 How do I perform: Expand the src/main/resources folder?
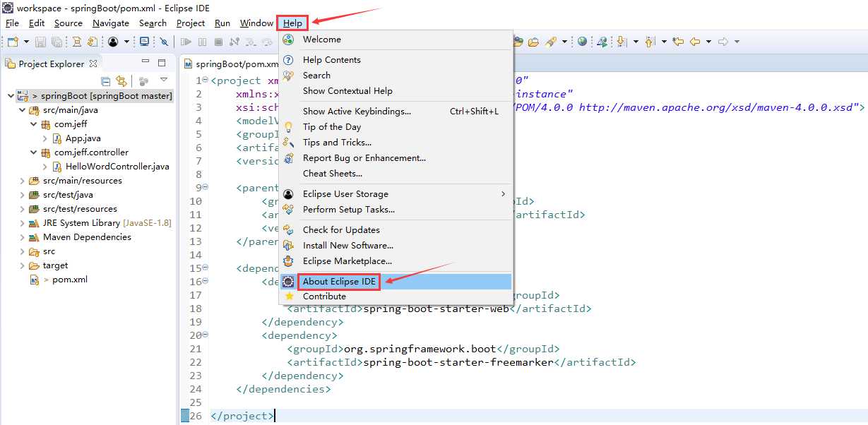click(23, 181)
